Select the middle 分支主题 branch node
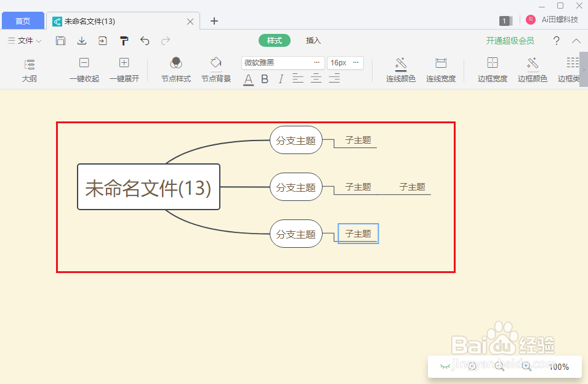Screen dimensions: 588x384 pyautogui.click(x=296, y=187)
